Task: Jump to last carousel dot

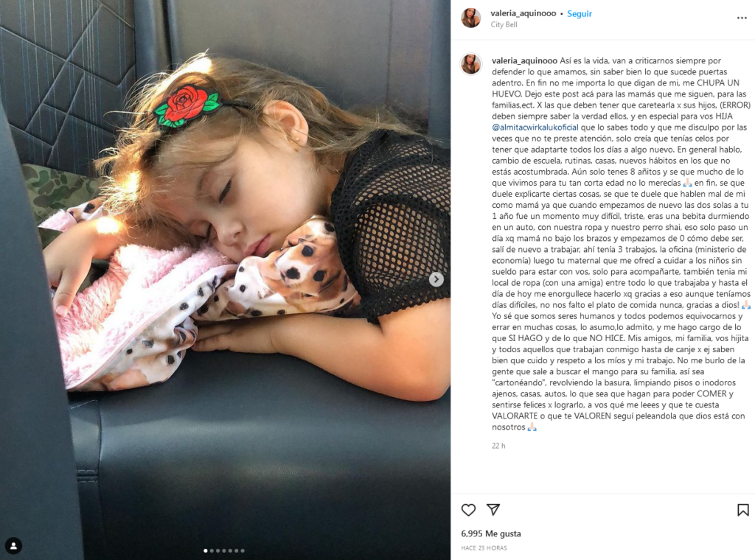Action: [x=243, y=550]
